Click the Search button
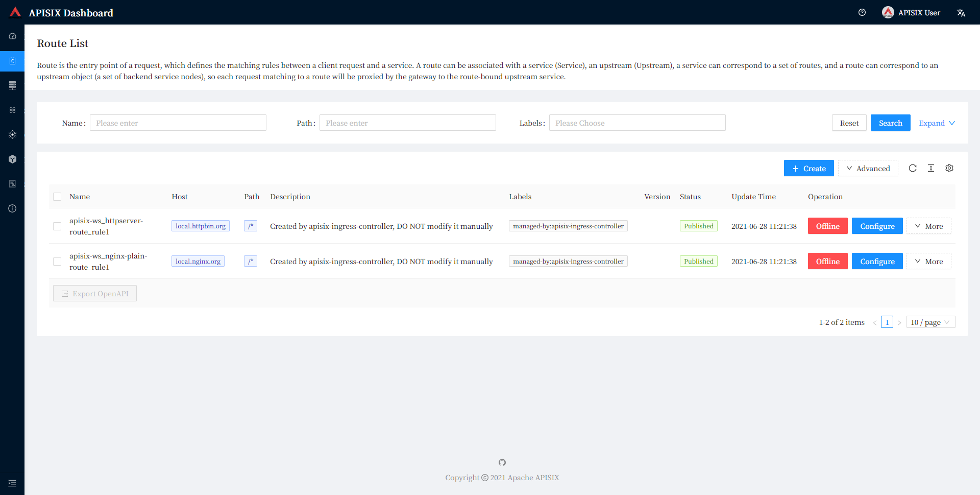Image resolution: width=980 pixels, height=495 pixels. click(x=891, y=123)
